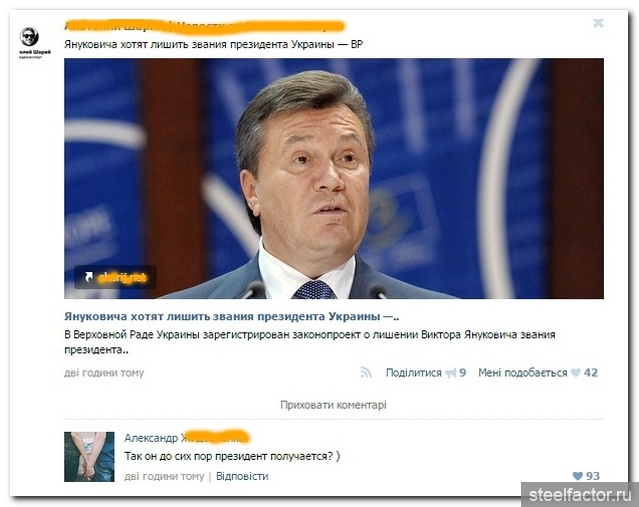Click the post timestamp 'дві години тому'
639x507 pixels.
pos(104,373)
